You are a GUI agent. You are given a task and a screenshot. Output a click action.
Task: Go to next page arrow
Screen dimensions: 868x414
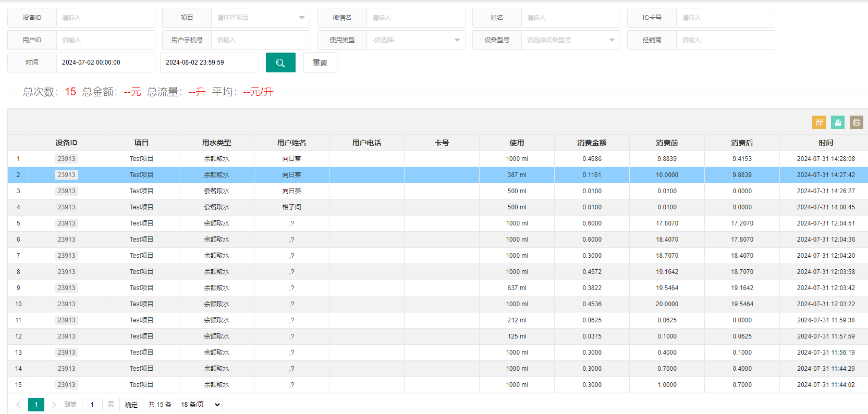click(54, 405)
